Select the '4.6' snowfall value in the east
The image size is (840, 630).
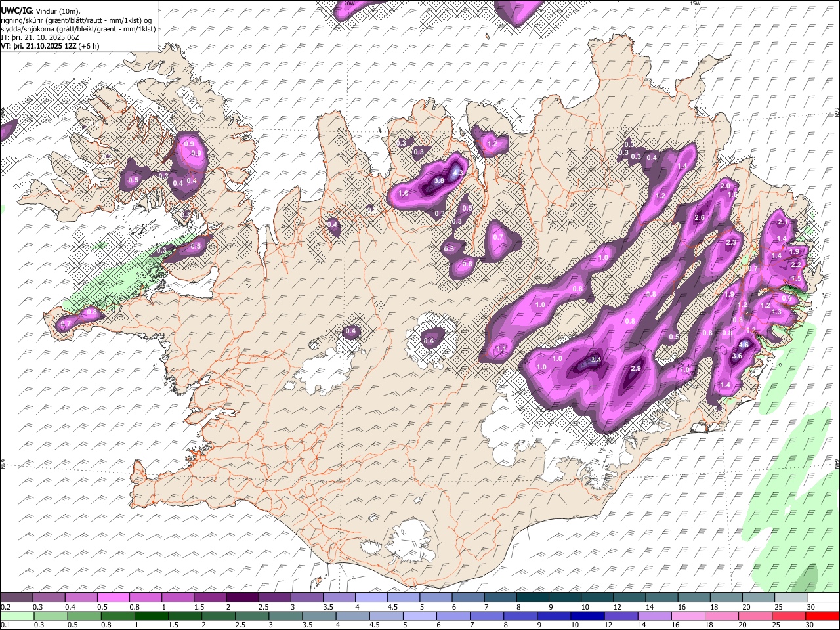click(744, 345)
